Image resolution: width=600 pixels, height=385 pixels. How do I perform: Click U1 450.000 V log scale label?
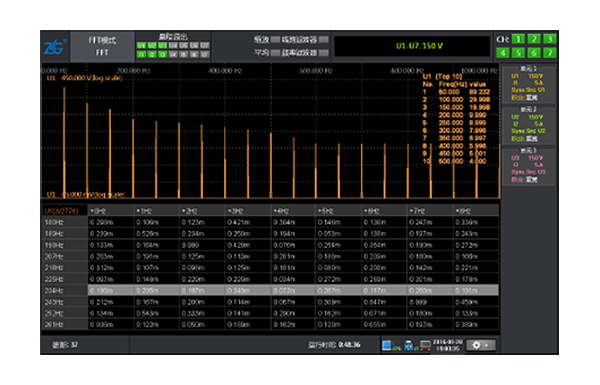click(84, 78)
